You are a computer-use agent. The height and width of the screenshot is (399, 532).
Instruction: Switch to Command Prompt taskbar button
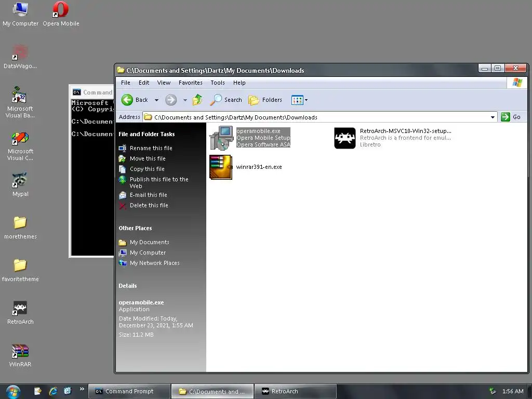[129, 392]
